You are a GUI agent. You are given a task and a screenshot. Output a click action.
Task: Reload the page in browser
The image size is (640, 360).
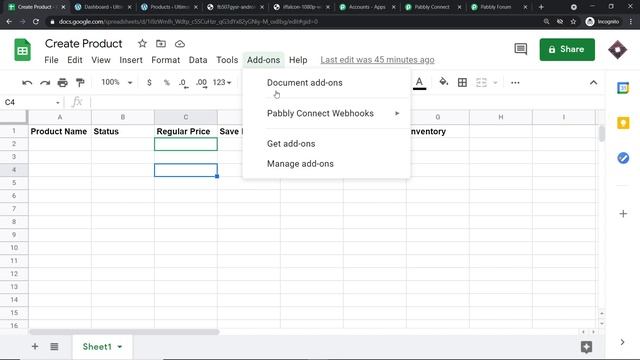click(36, 22)
